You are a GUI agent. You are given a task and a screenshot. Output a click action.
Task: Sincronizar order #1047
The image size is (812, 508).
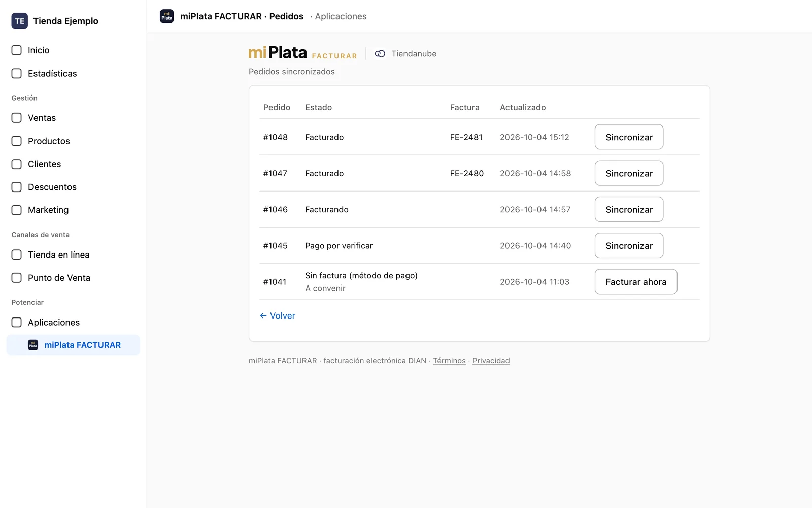click(629, 173)
